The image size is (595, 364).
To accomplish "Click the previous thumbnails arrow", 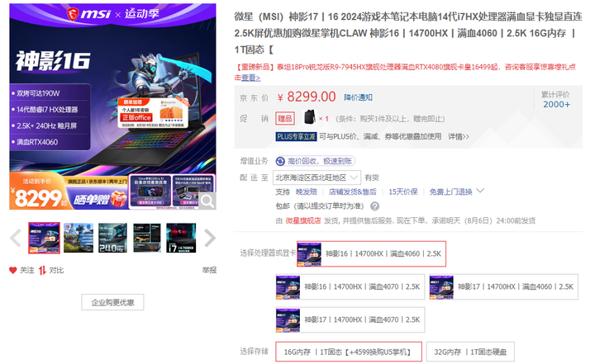I will point(16,238).
